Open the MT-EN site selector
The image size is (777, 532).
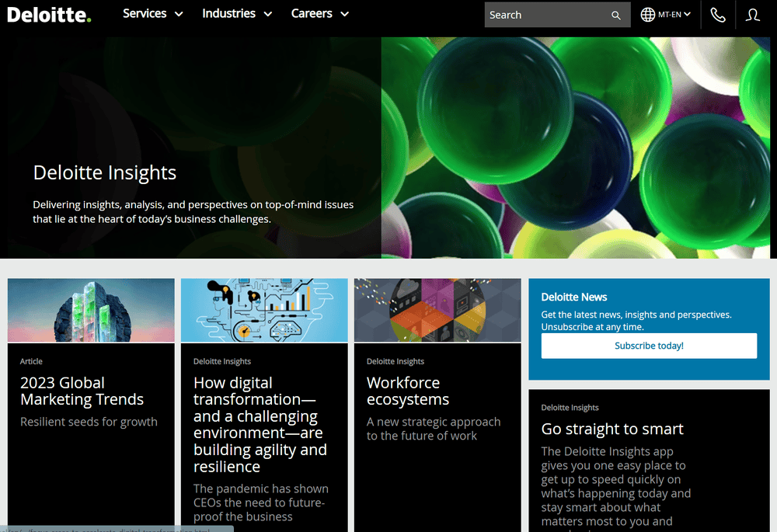click(x=674, y=15)
